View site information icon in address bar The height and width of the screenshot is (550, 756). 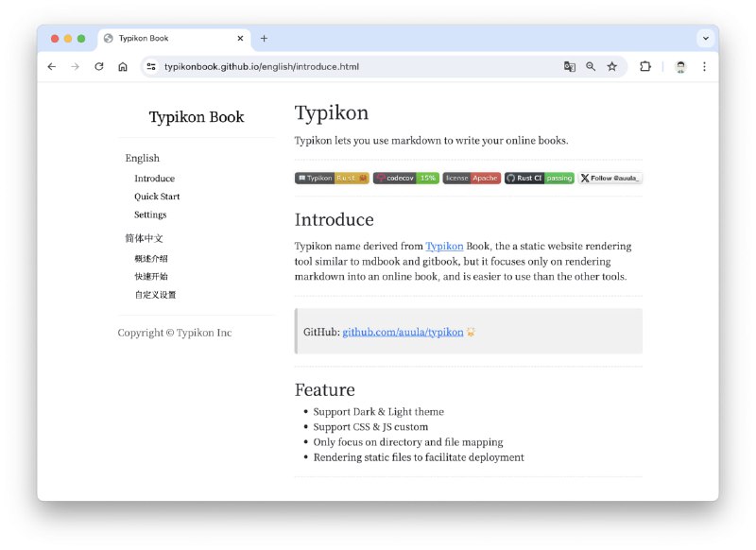click(x=151, y=67)
